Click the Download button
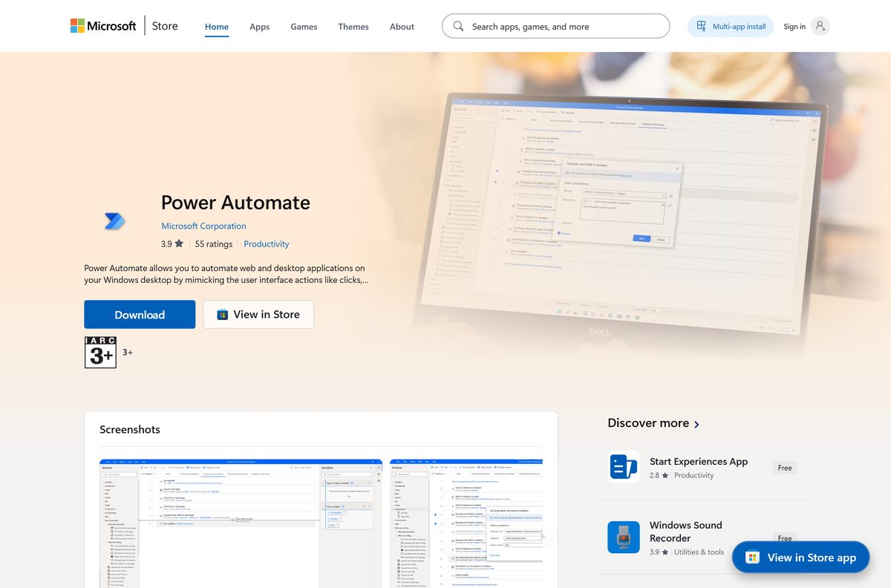 point(140,314)
